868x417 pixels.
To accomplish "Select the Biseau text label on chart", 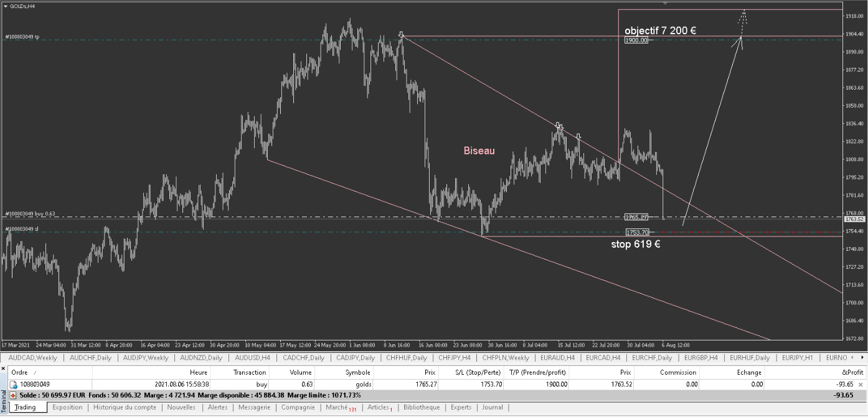I will click(479, 151).
